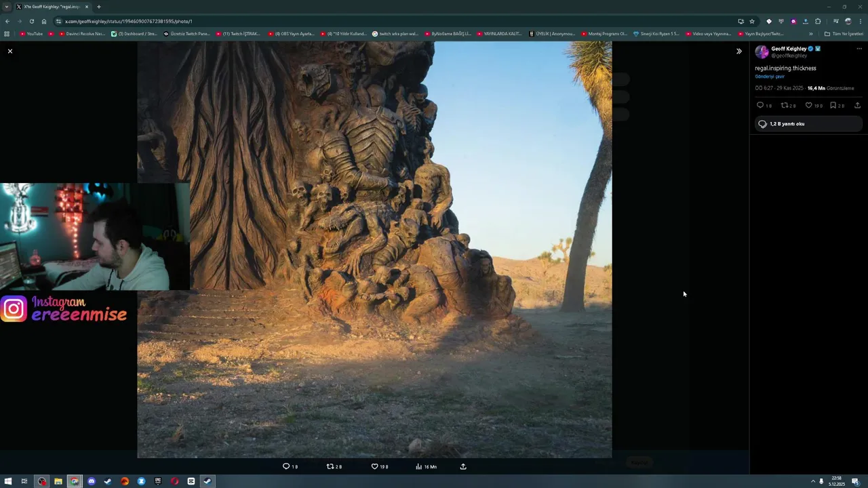Image resolution: width=868 pixels, height=488 pixels.
Task: Click the share icon under the photo
Action: [x=463, y=466]
